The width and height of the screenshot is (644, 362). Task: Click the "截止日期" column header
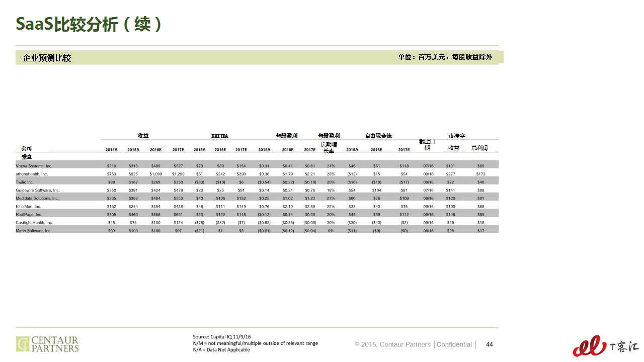click(427, 145)
